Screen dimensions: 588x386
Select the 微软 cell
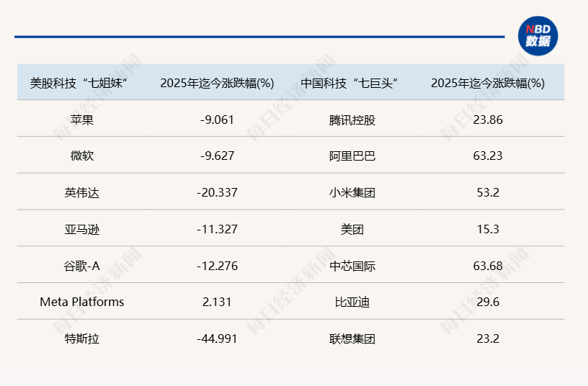coord(81,156)
